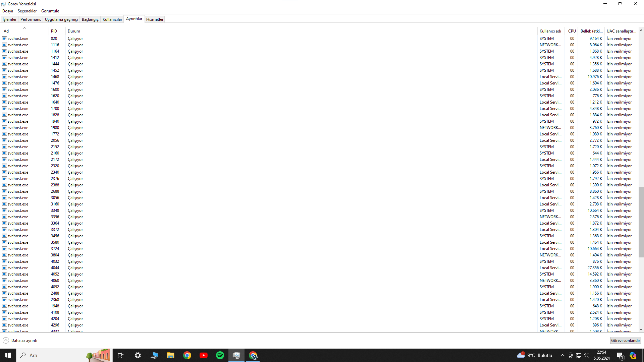Click the Task View taskbar icon
Screen dimensions: 644x362
click(121, 355)
